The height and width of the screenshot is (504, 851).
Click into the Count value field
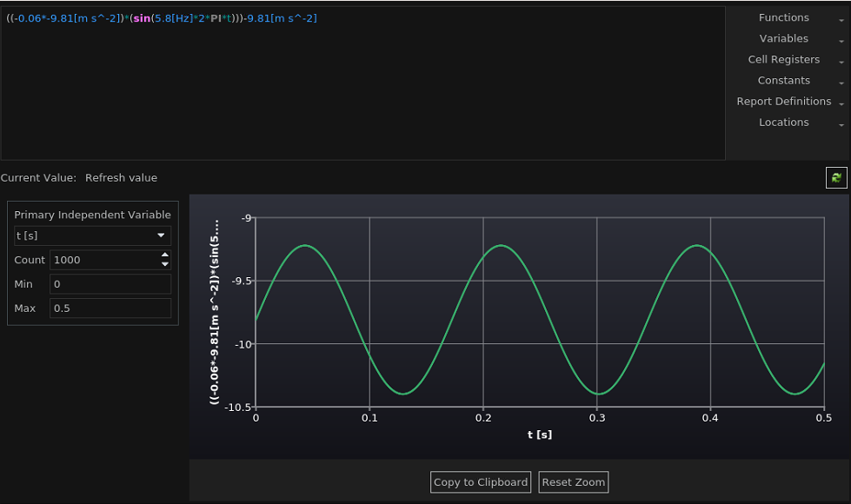[x=104, y=260]
